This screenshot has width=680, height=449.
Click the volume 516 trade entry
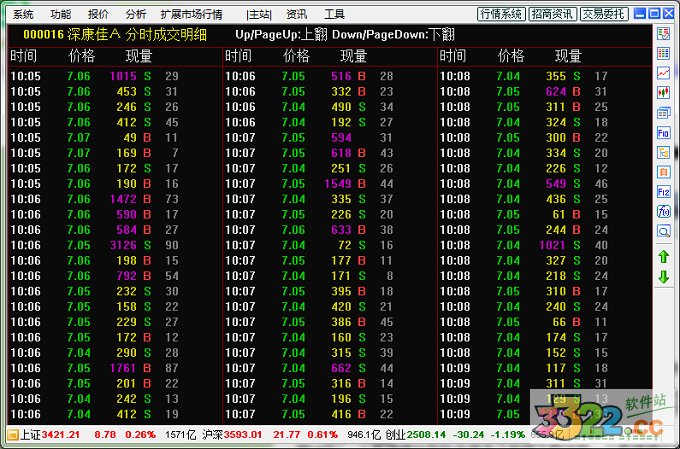coord(330,76)
